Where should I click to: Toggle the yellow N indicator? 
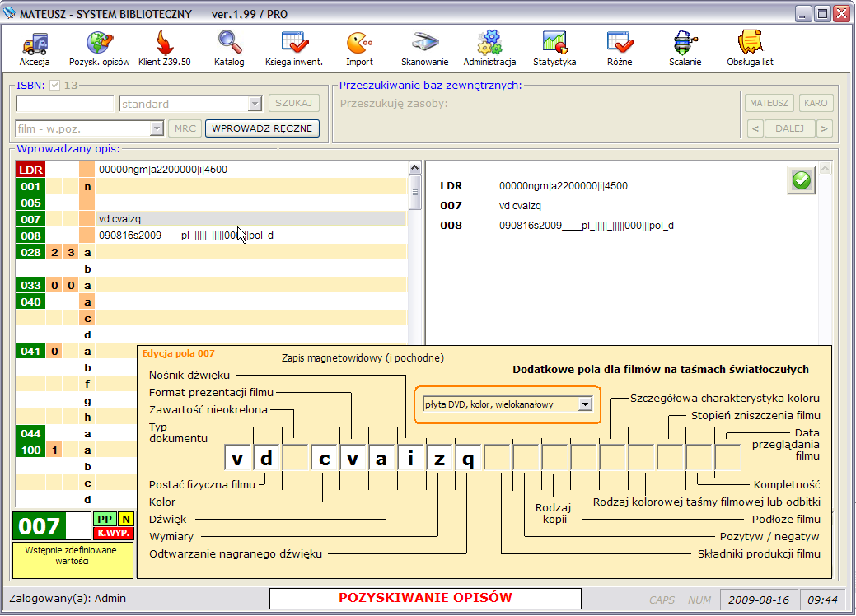pyautogui.click(x=125, y=519)
